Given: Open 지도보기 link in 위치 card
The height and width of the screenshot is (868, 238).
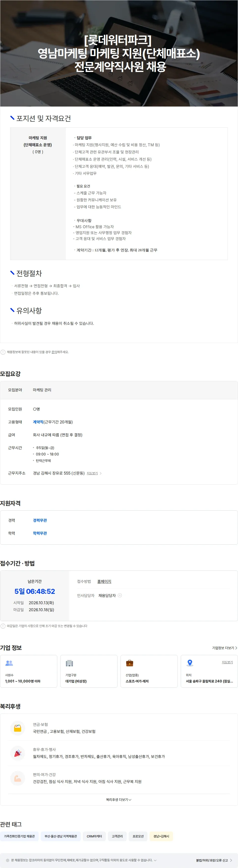Looking at the screenshot, I should pyautogui.click(x=227, y=662).
